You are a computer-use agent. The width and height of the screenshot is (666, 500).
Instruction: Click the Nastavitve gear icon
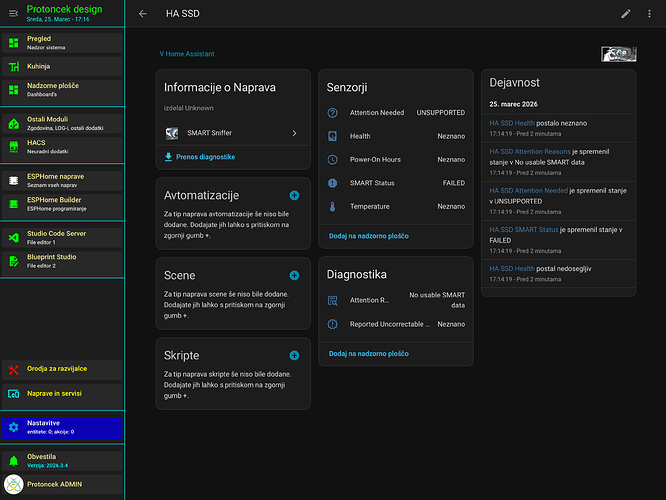pos(14,427)
